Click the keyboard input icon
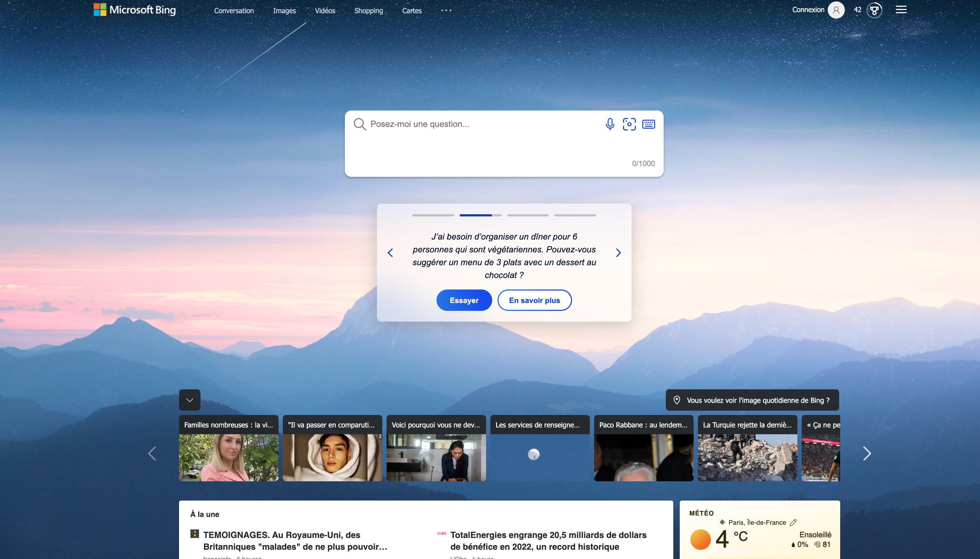This screenshot has width=980, height=559. (x=648, y=124)
